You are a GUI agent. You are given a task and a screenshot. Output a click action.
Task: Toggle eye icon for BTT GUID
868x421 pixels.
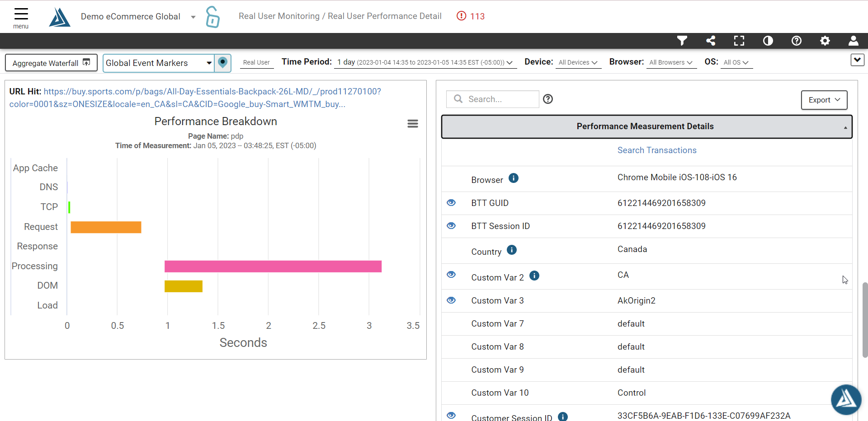point(451,203)
